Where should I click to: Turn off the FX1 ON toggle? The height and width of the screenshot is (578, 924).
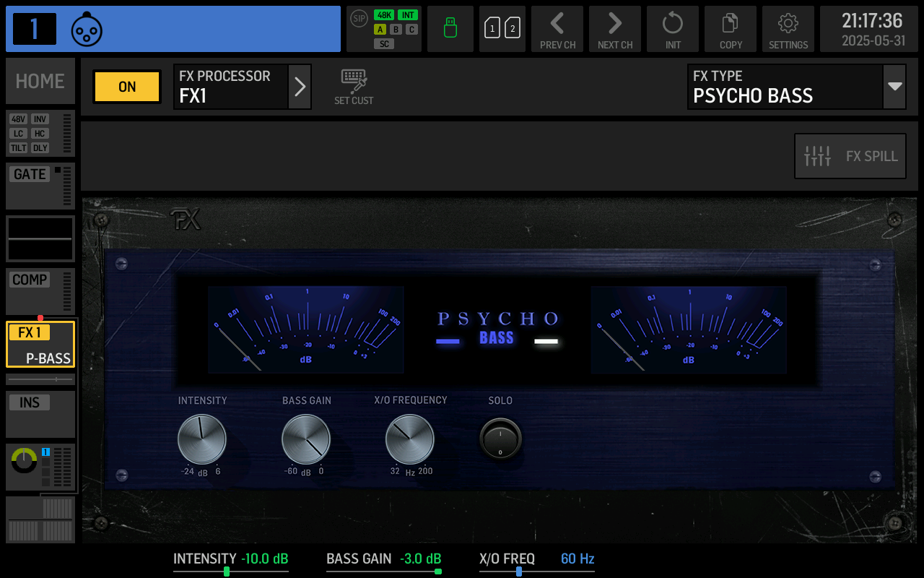[x=126, y=86]
